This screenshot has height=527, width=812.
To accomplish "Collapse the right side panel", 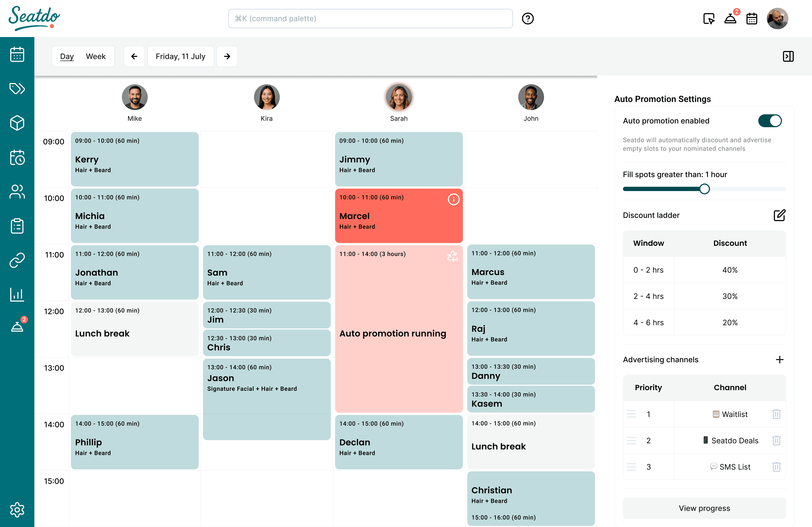I will click(788, 56).
